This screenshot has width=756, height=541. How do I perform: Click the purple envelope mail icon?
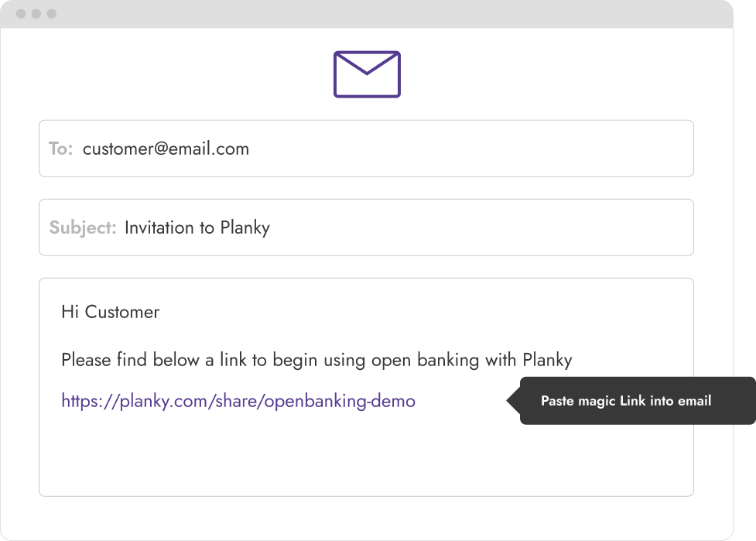[x=367, y=74]
